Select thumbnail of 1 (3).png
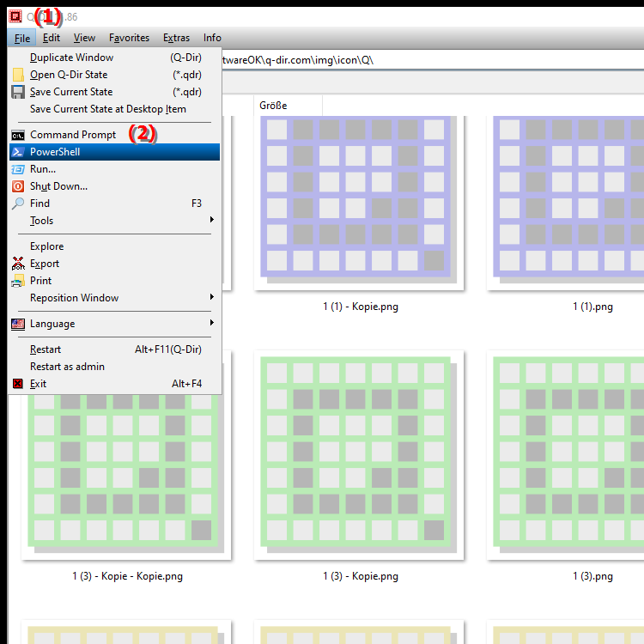This screenshot has width=644, height=644. click(x=566, y=455)
